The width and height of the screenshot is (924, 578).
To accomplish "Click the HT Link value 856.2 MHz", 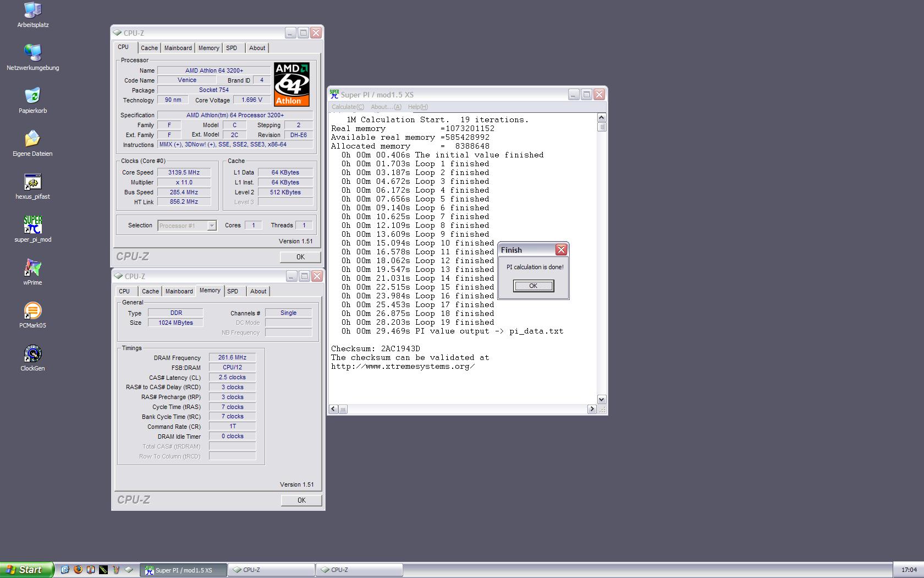I will click(184, 202).
